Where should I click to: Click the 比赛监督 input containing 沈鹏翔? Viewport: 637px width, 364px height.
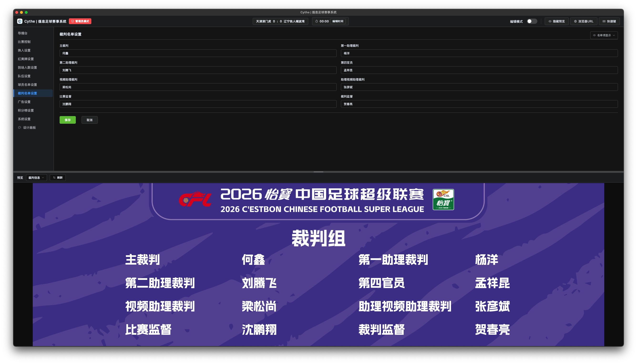click(x=198, y=104)
